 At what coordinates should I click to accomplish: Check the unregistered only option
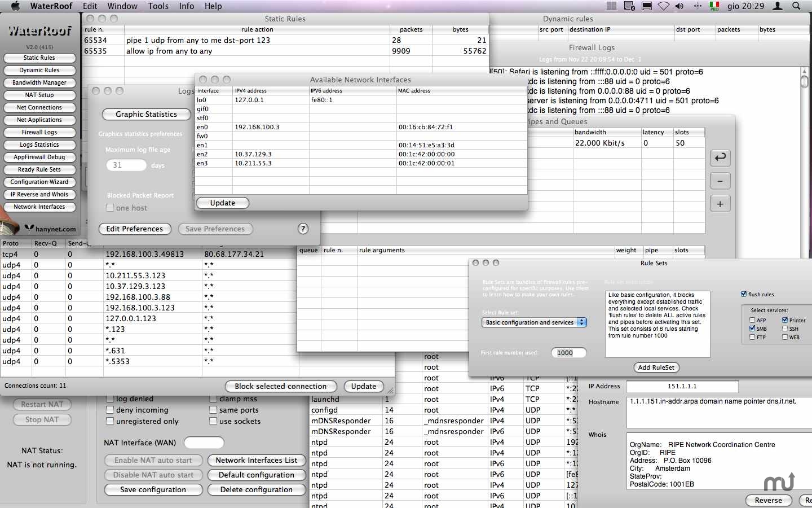point(110,421)
